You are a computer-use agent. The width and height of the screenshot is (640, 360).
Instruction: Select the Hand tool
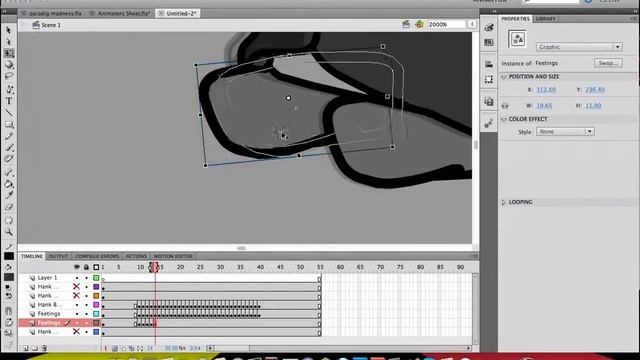tap(9, 221)
